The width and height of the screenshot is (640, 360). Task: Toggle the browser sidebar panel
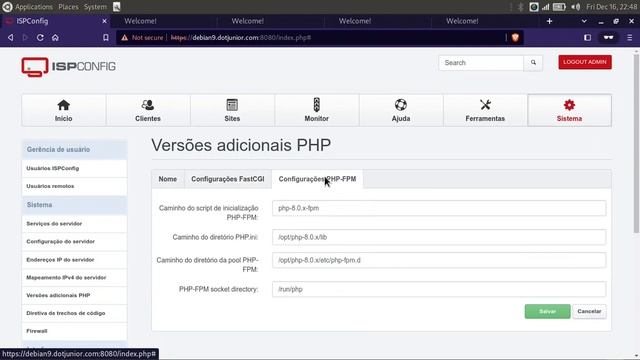click(587, 38)
